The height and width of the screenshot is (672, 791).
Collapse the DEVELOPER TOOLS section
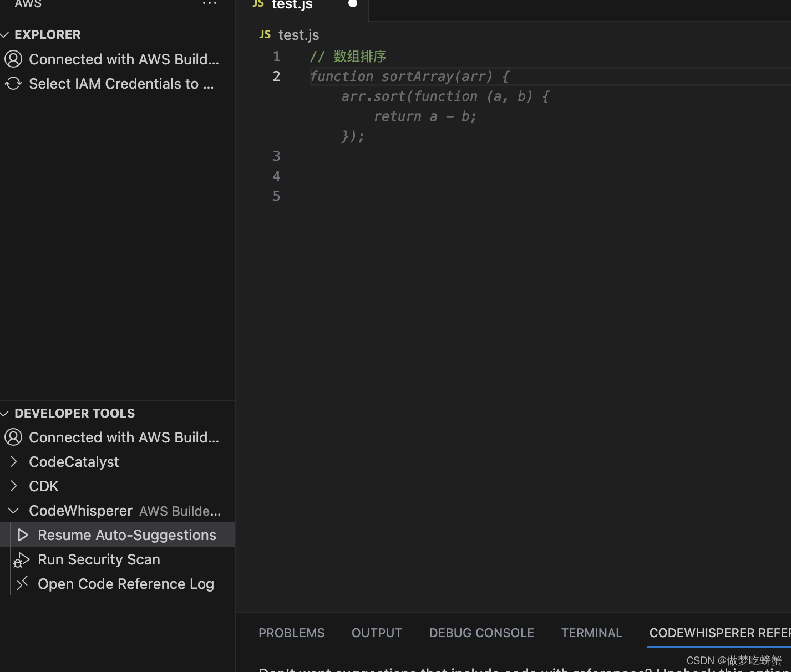[x=6, y=413]
